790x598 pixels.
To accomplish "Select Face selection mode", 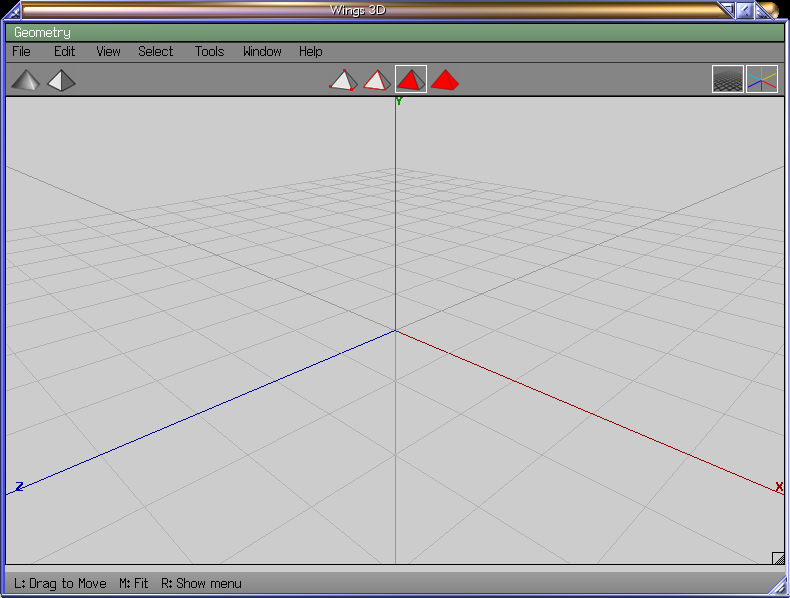I will 411,80.
